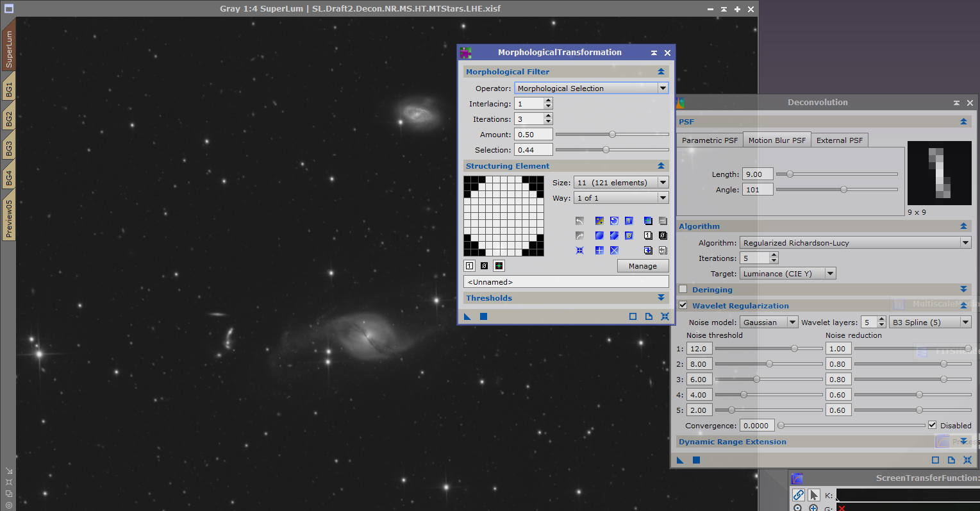Screen dimensions: 980x511
Task: Uncheck the Wavelet Regularization checkbox
Action: (683, 305)
